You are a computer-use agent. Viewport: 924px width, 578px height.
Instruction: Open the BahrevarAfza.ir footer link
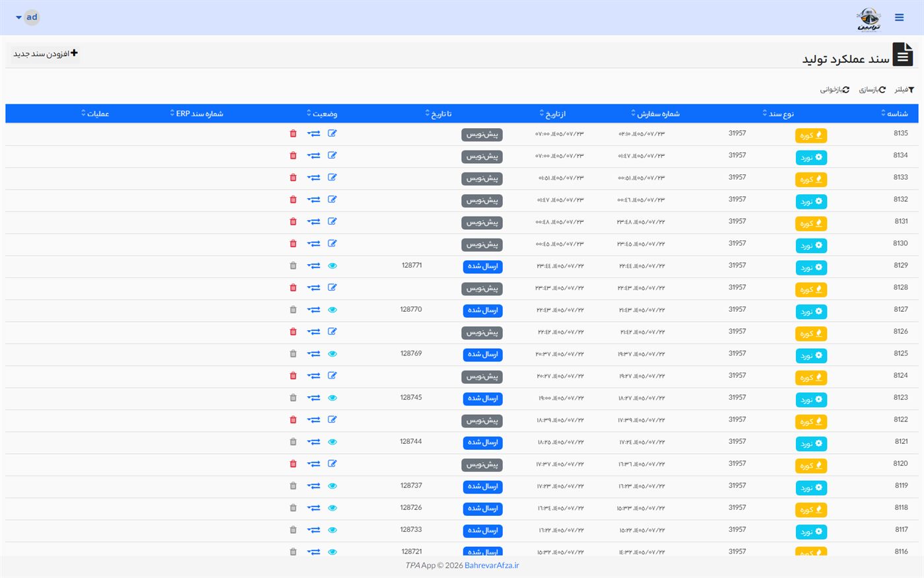(x=492, y=565)
